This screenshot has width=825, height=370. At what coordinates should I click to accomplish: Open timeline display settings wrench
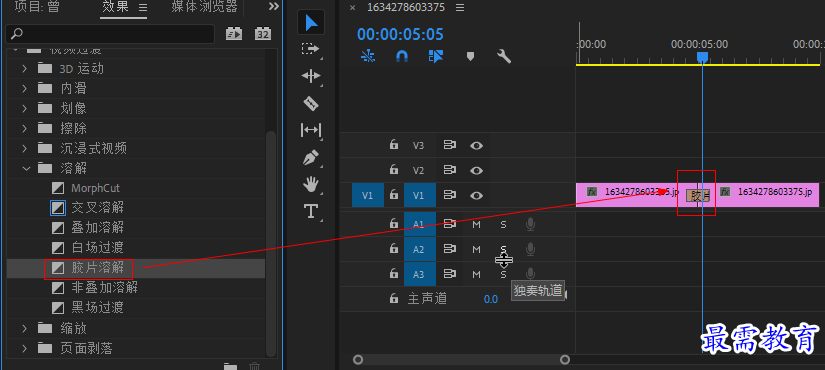coord(504,56)
